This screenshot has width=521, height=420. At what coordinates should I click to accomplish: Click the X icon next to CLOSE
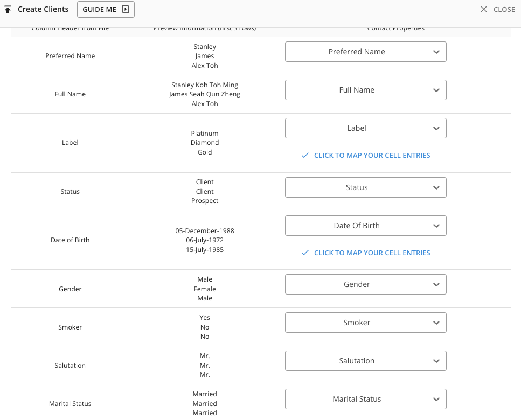click(x=483, y=9)
